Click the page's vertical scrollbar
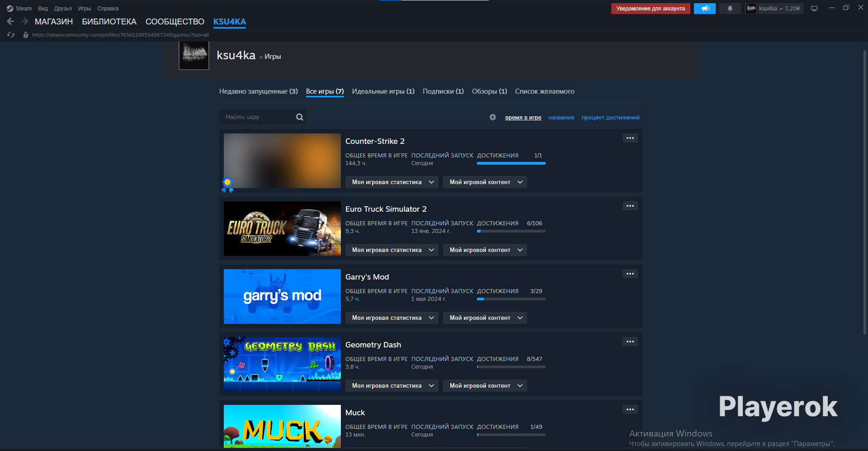Screen dimensions: 868x451 pyautogui.click(x=865, y=192)
